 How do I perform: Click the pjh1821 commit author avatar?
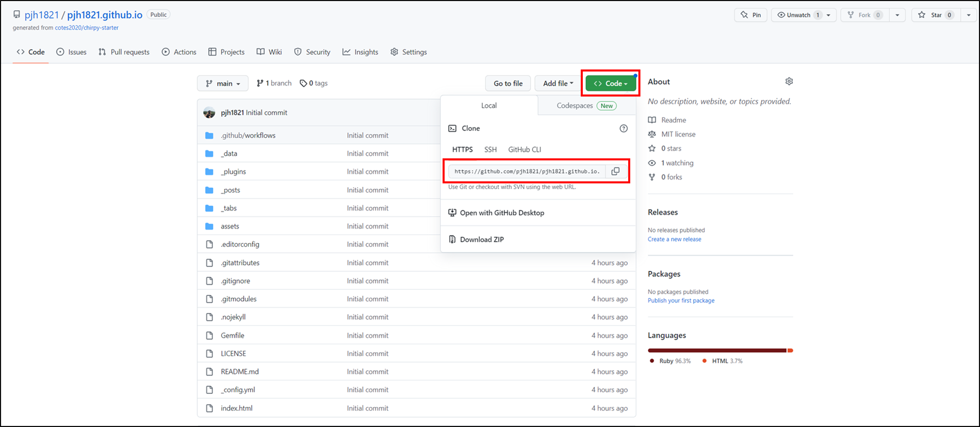(209, 113)
